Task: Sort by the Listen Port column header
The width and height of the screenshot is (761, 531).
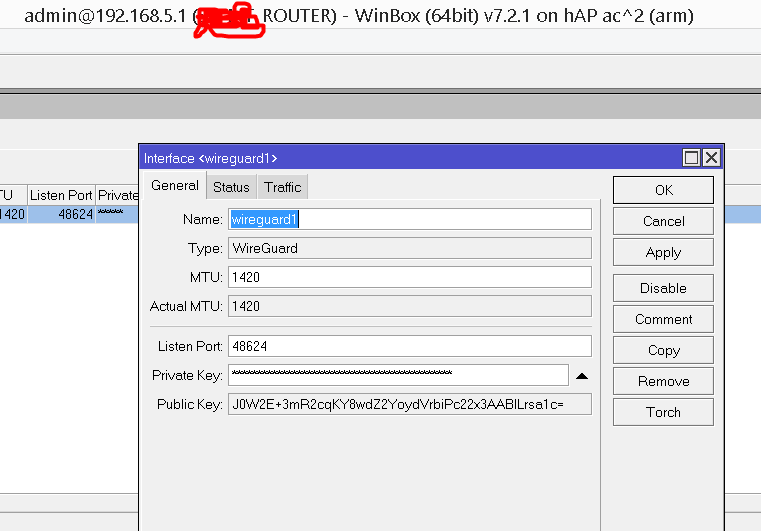Action: click(61, 195)
